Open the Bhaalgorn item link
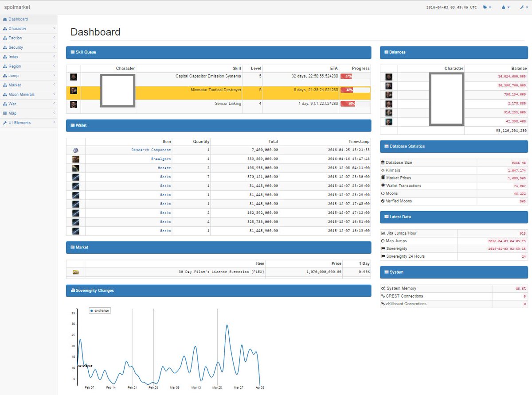This screenshot has height=395, width=532. click(x=161, y=159)
